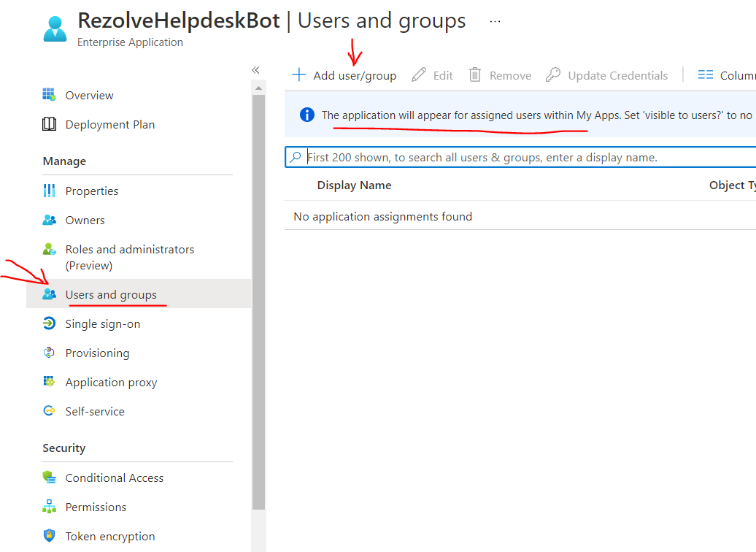Click the 'application will appear' info banner text
756x552 pixels.
pyautogui.click(x=536, y=115)
